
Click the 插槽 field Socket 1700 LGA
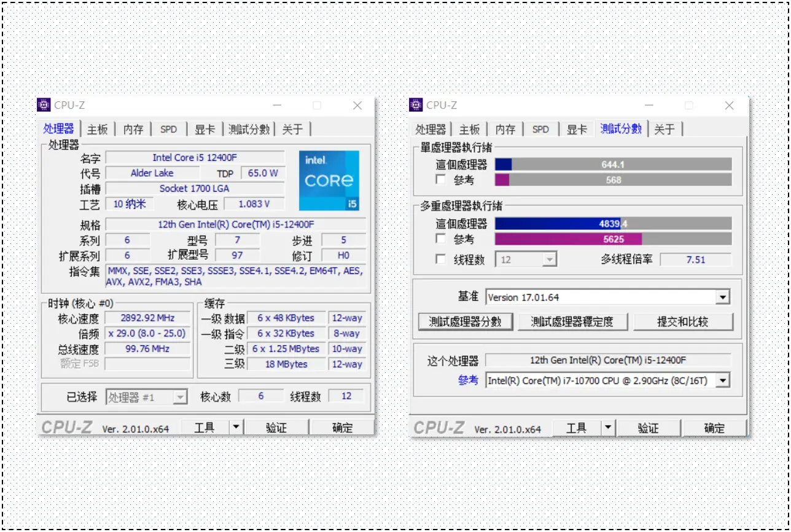click(x=195, y=189)
